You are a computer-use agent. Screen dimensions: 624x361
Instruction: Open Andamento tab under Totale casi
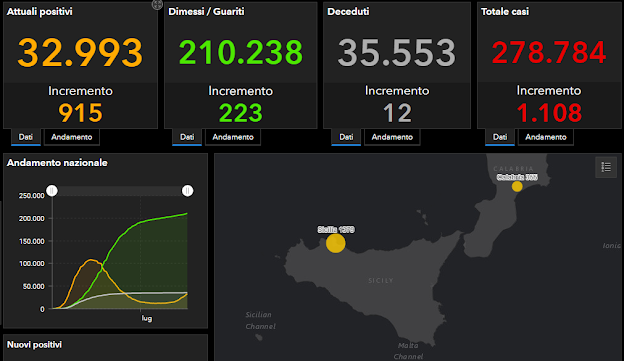(x=546, y=137)
